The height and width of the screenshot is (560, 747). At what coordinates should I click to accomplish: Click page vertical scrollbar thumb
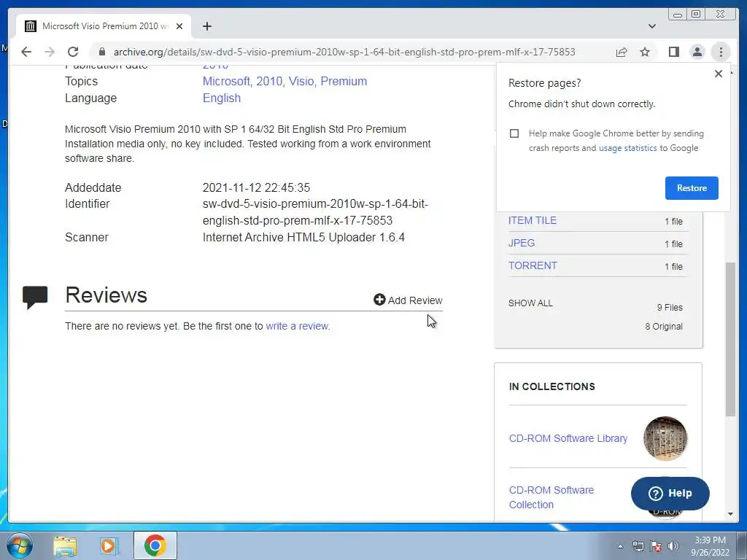coord(730,339)
